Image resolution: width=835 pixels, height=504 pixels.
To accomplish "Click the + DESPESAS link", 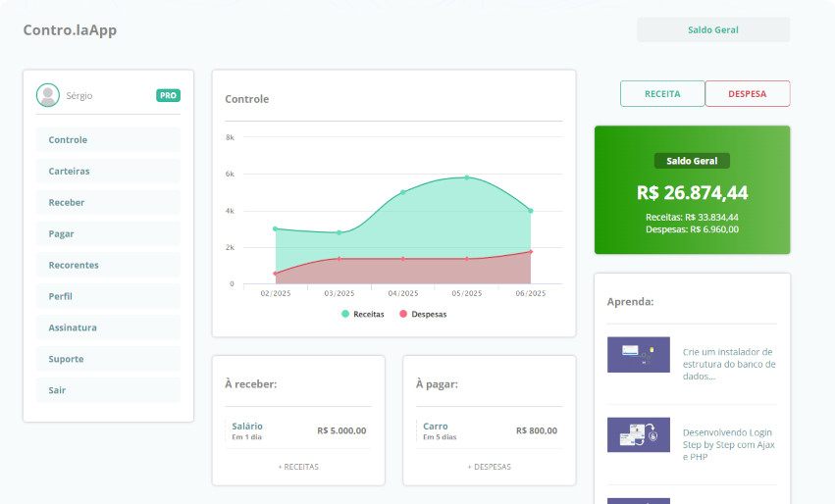I will (x=489, y=467).
